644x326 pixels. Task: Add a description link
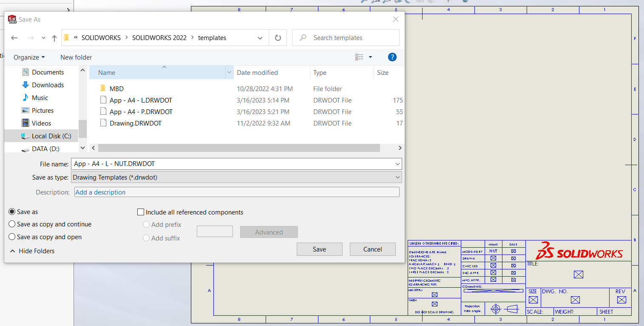pyautogui.click(x=100, y=192)
